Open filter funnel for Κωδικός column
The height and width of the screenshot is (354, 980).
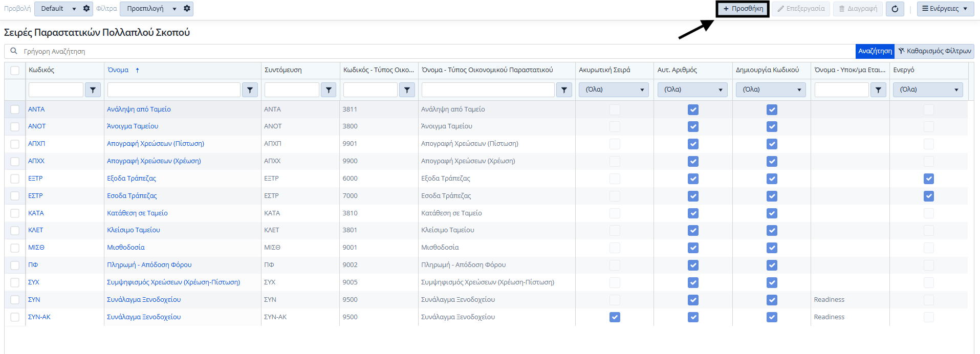coord(93,90)
